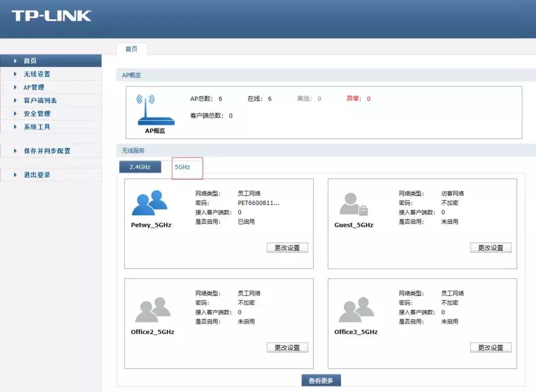Image resolution: width=536 pixels, height=392 pixels.
Task: Click the TP-LINK logo
Action: [51, 16]
